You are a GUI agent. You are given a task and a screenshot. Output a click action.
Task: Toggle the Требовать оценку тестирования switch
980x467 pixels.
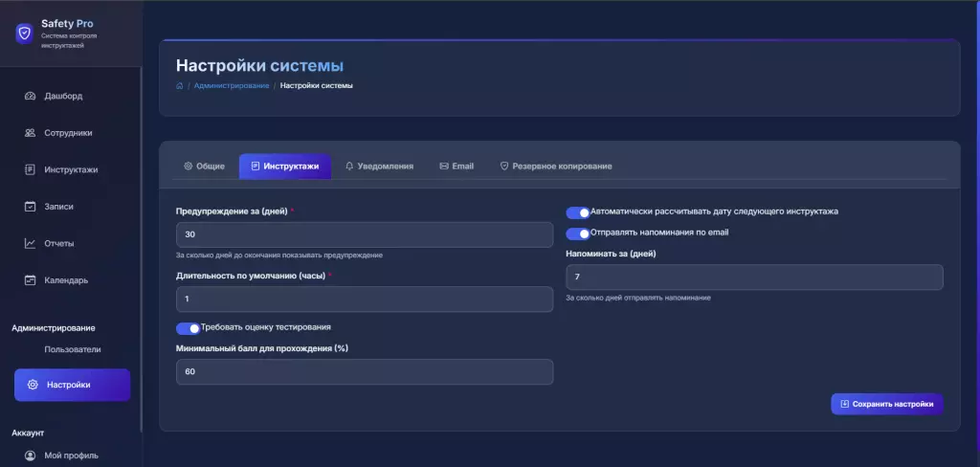[x=188, y=328]
